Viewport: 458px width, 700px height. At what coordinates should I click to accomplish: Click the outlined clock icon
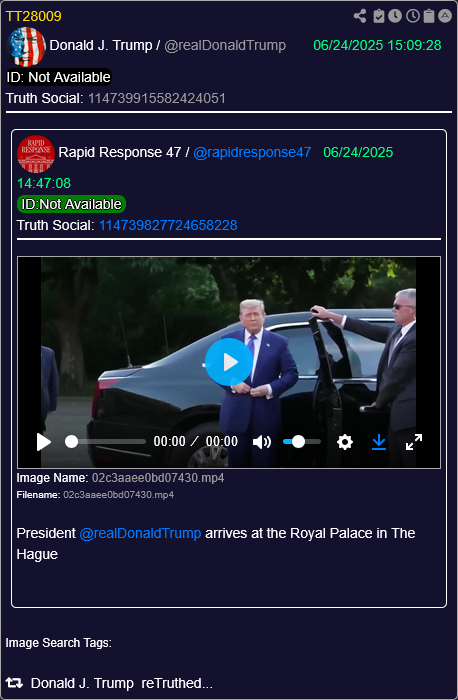coord(412,16)
